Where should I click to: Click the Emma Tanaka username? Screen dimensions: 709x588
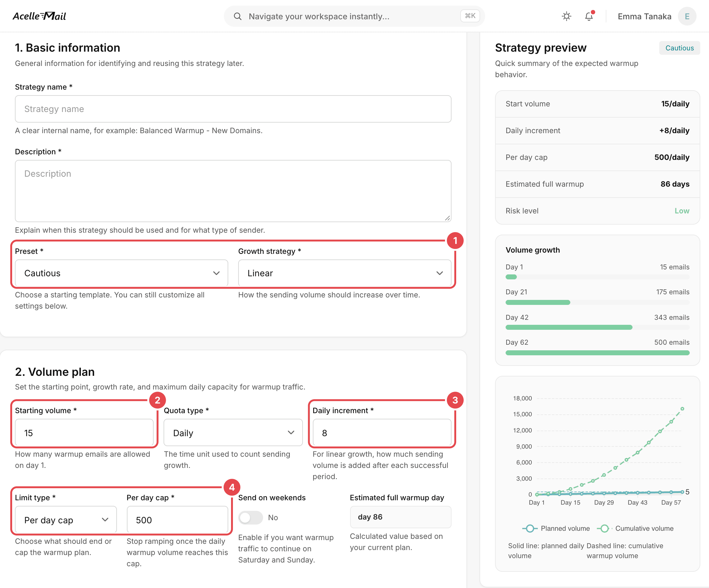click(x=644, y=16)
